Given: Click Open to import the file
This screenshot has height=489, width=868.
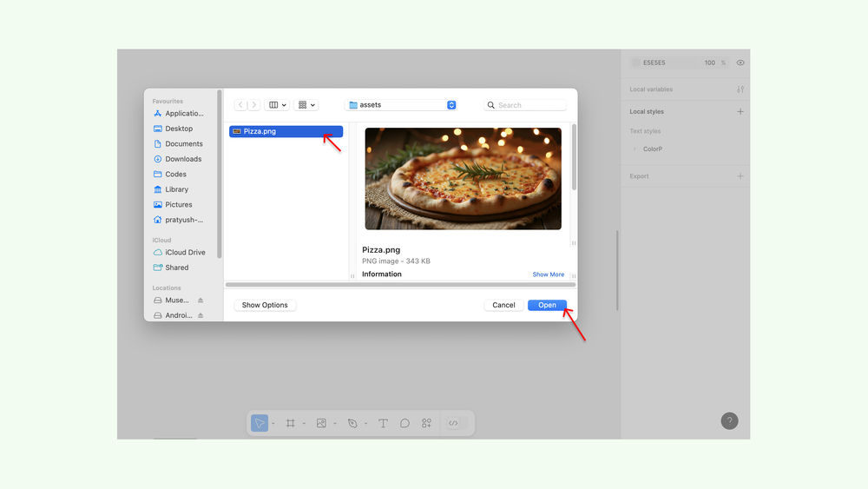Looking at the screenshot, I should (547, 305).
